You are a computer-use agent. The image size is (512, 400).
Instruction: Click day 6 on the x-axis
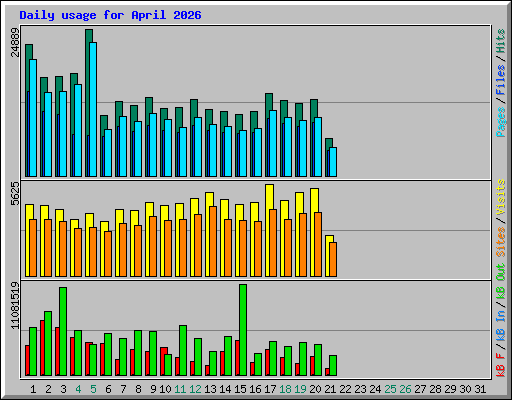point(108,389)
